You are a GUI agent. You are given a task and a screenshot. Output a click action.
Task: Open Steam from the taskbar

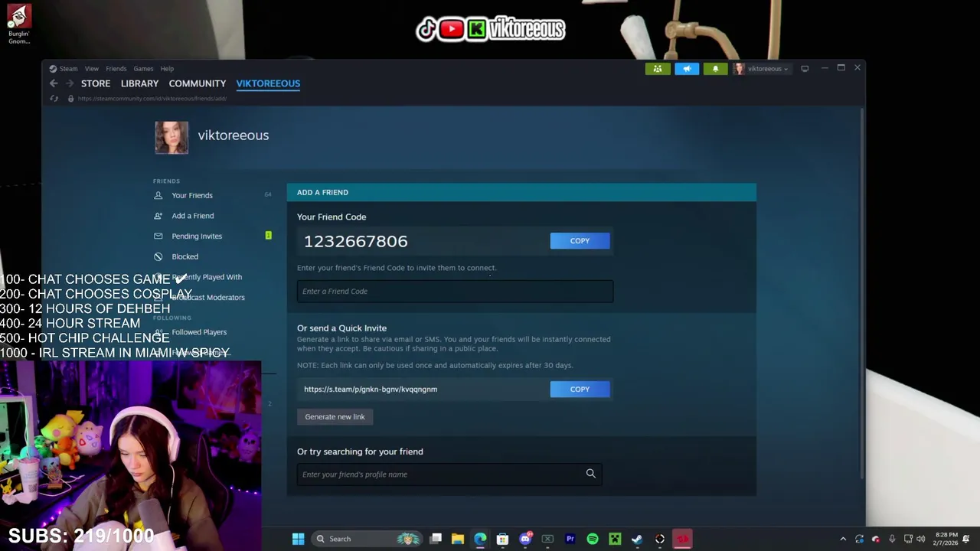click(637, 539)
